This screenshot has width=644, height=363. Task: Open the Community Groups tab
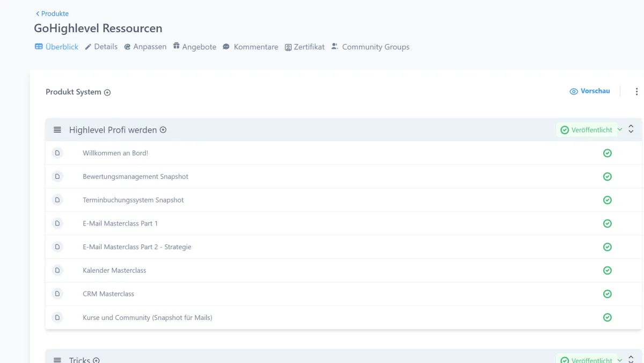coord(370,47)
